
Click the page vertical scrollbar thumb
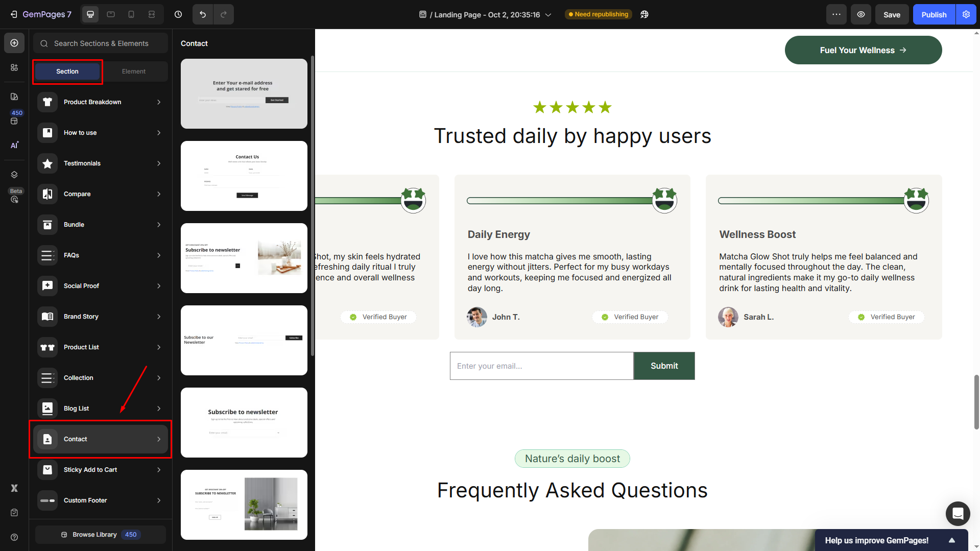[976, 402]
